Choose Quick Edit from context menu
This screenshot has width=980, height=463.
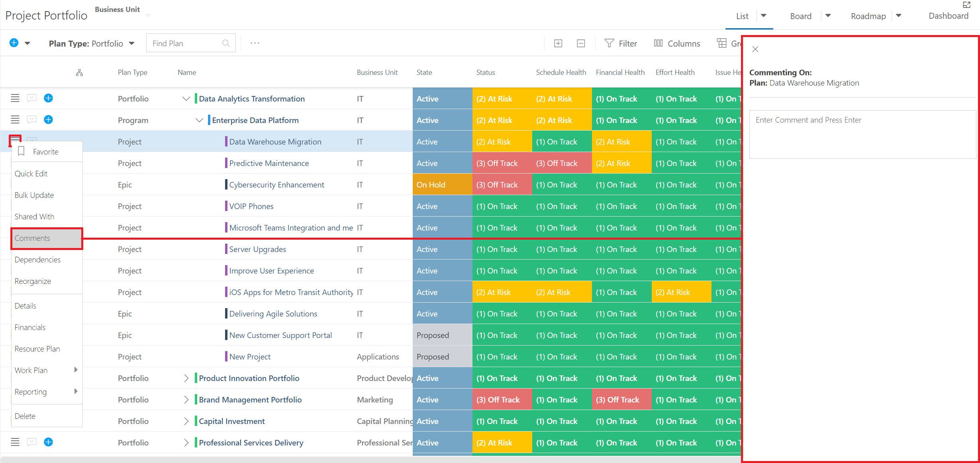tap(47, 174)
